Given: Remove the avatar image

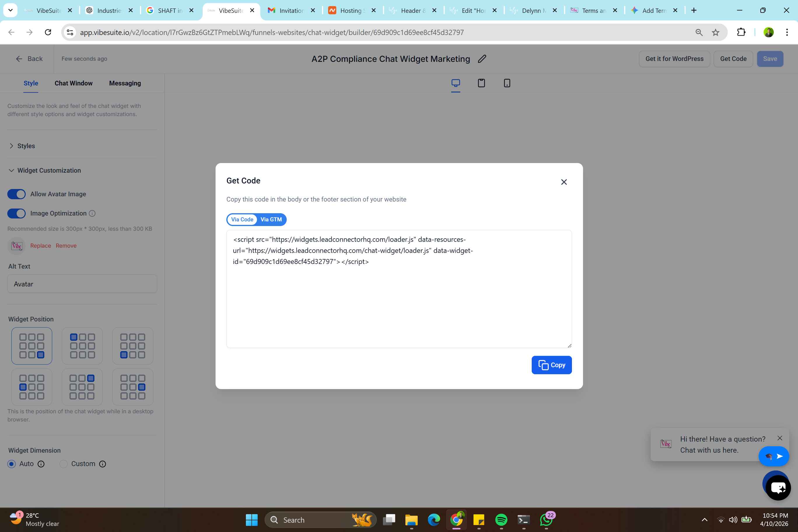Looking at the screenshot, I should (x=66, y=246).
